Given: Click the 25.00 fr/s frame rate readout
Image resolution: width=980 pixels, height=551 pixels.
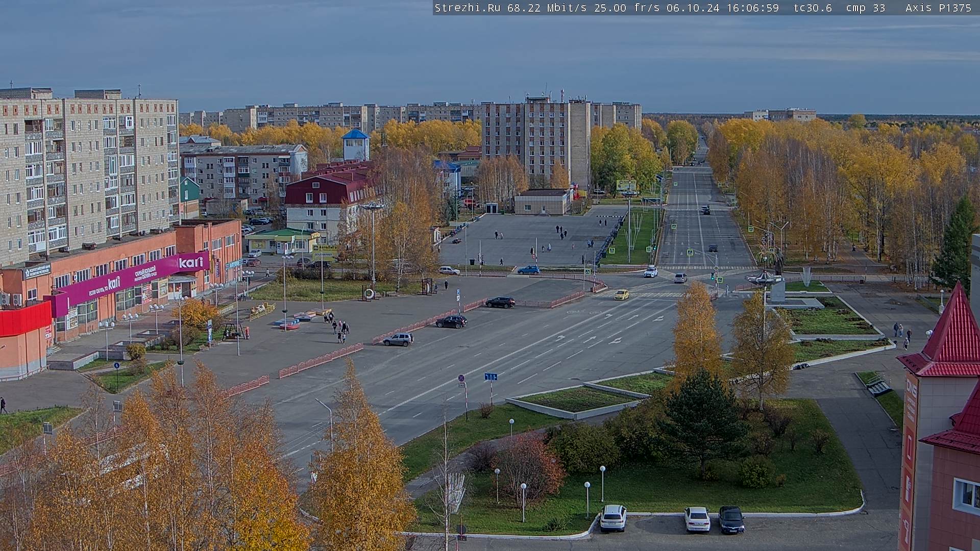Looking at the screenshot, I should coord(627,8).
